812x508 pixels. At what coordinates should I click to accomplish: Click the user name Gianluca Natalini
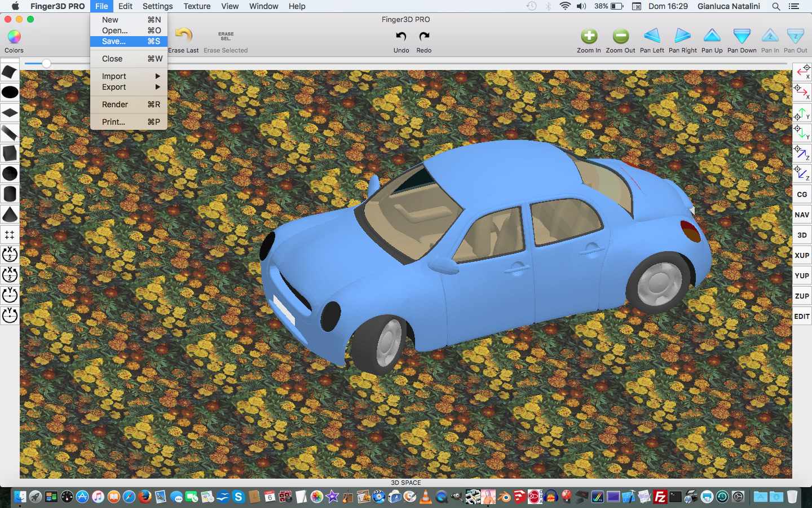729,6
